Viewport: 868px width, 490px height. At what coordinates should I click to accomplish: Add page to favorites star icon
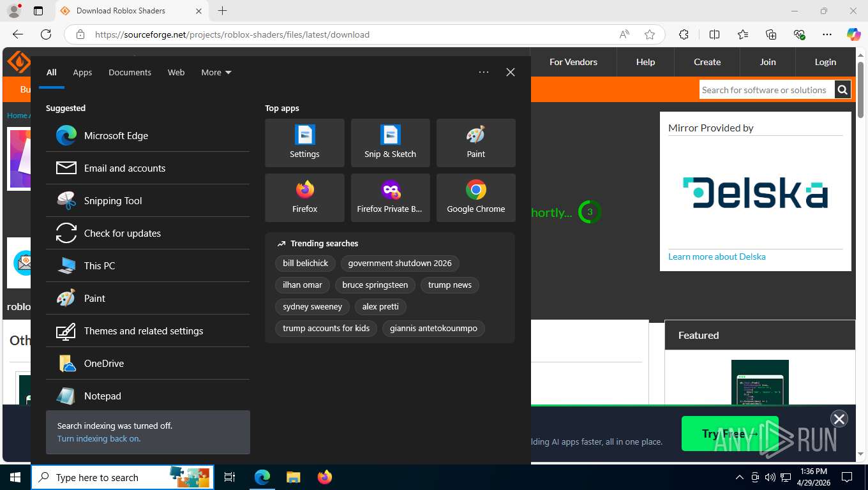click(650, 34)
